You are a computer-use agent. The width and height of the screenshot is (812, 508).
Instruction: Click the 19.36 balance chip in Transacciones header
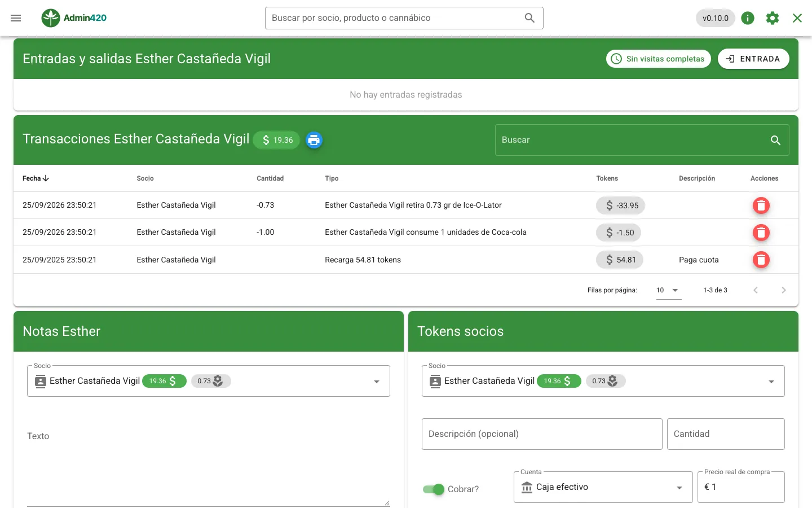276,140
